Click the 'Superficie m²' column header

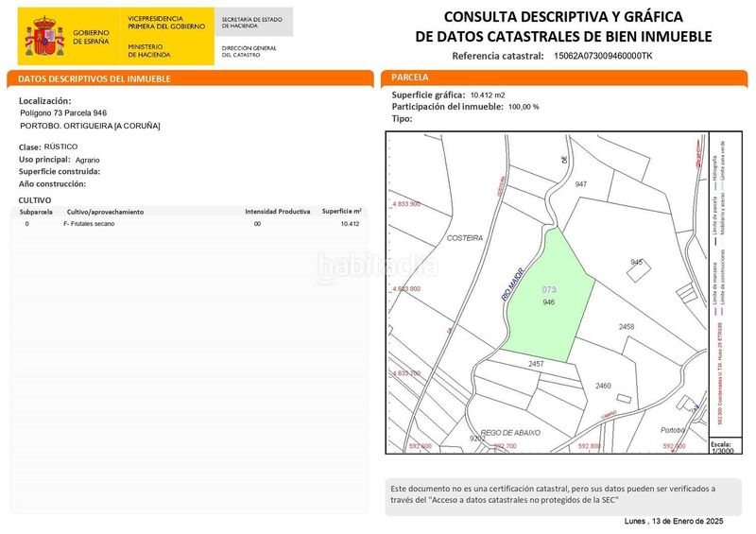point(342,212)
